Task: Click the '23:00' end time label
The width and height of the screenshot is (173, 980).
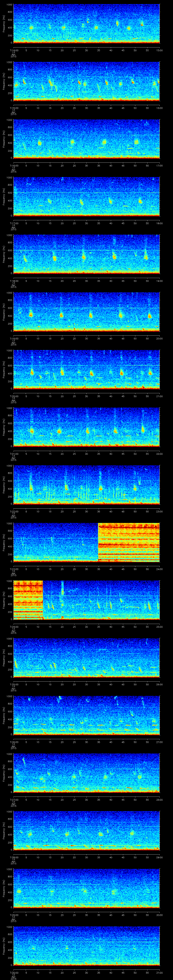Action: (x=159, y=511)
